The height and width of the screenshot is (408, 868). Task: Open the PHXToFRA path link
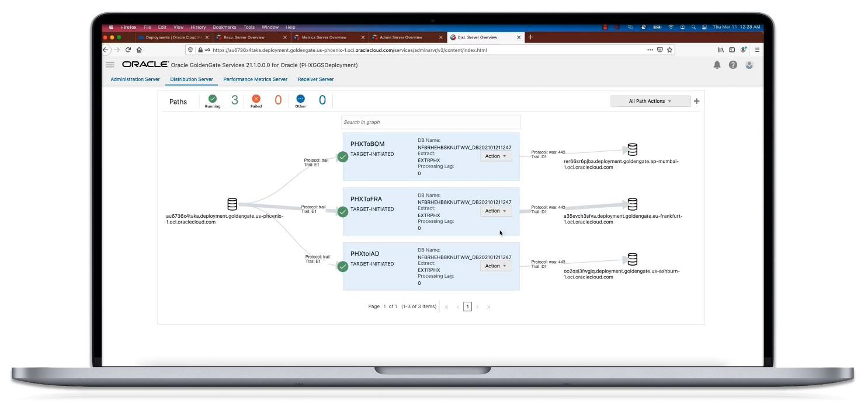[x=366, y=199]
